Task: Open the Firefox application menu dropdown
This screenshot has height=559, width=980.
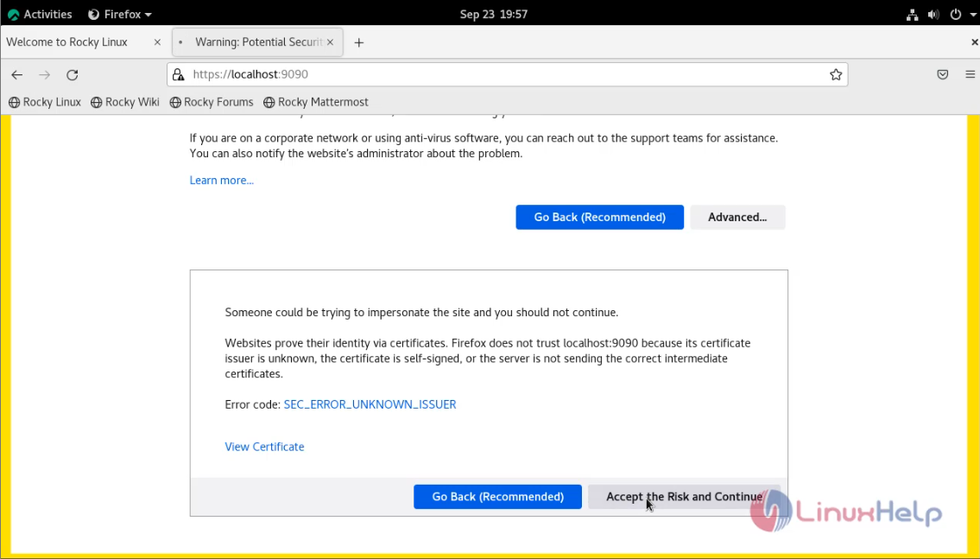Action: pos(120,15)
